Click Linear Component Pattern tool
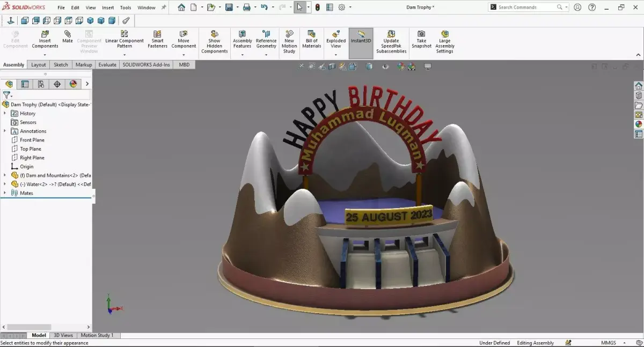644x347 pixels. click(125, 40)
